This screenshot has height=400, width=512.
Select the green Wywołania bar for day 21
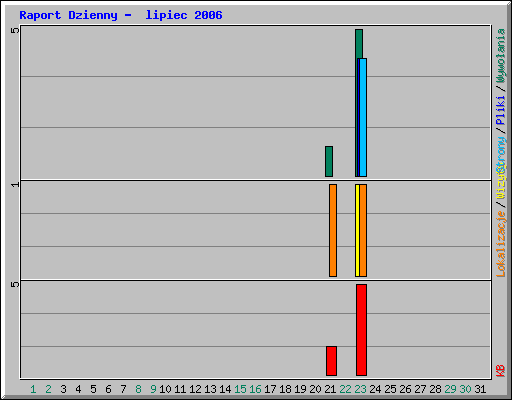tap(329, 161)
